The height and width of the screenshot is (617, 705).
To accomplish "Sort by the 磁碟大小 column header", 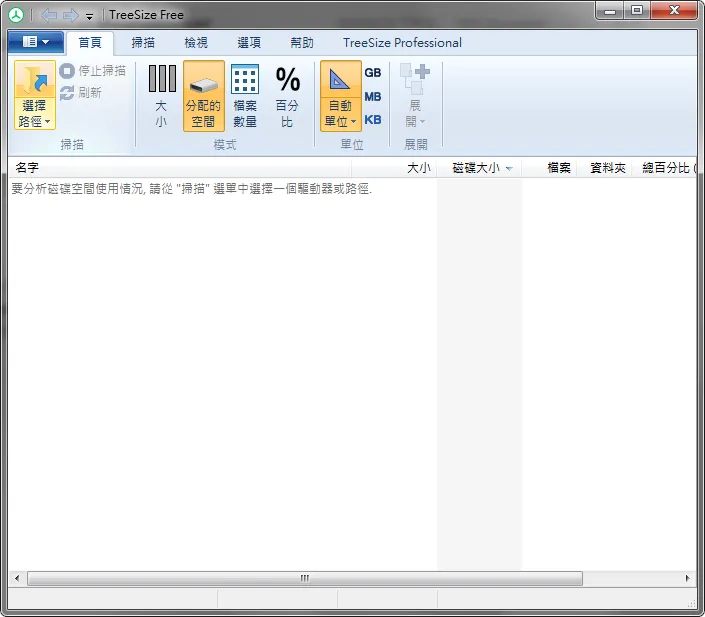I will (x=479, y=168).
